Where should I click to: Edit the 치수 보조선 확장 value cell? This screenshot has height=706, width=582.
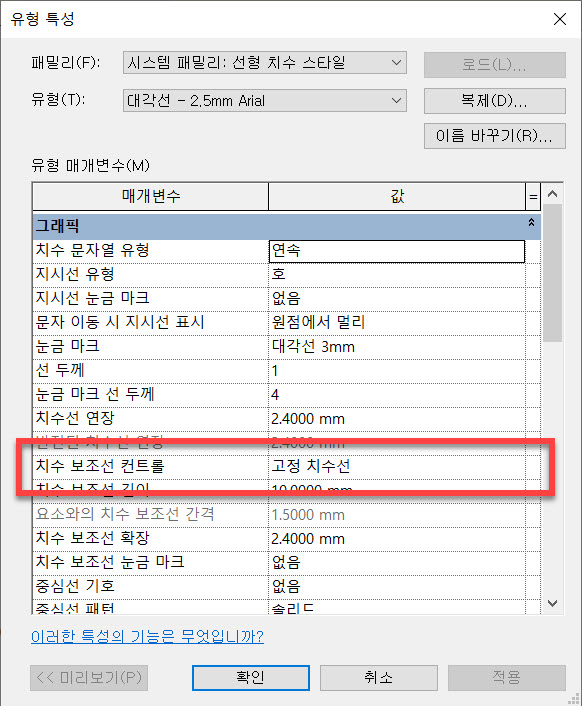(397, 539)
